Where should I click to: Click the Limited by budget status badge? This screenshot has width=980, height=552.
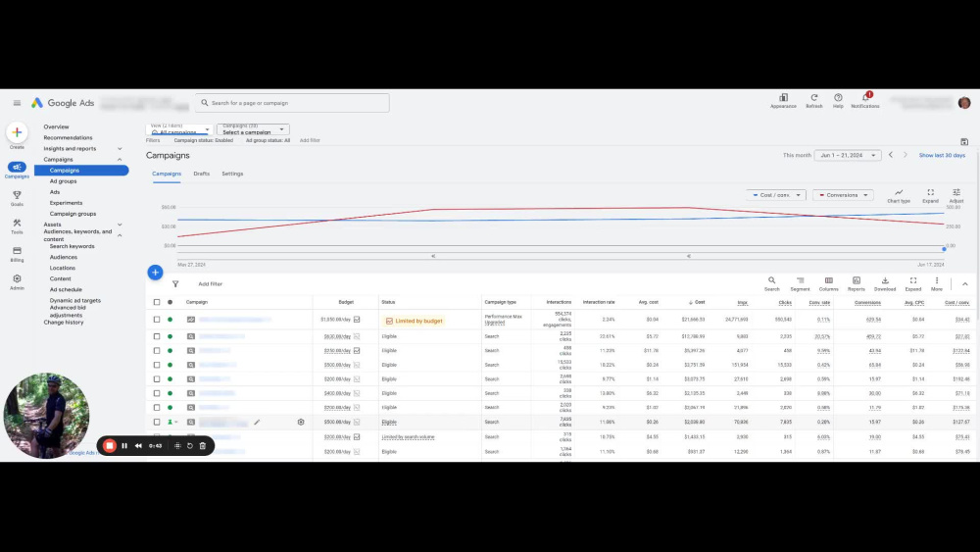(415, 321)
